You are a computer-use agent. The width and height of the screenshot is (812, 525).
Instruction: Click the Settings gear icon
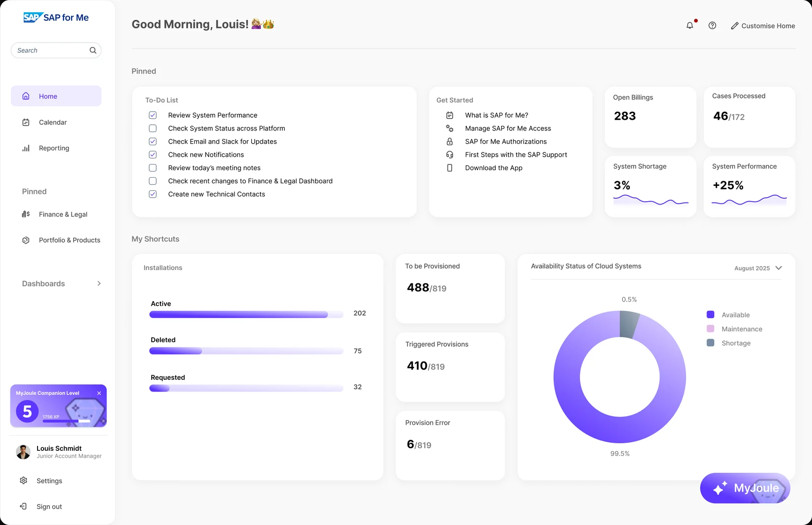click(x=23, y=480)
